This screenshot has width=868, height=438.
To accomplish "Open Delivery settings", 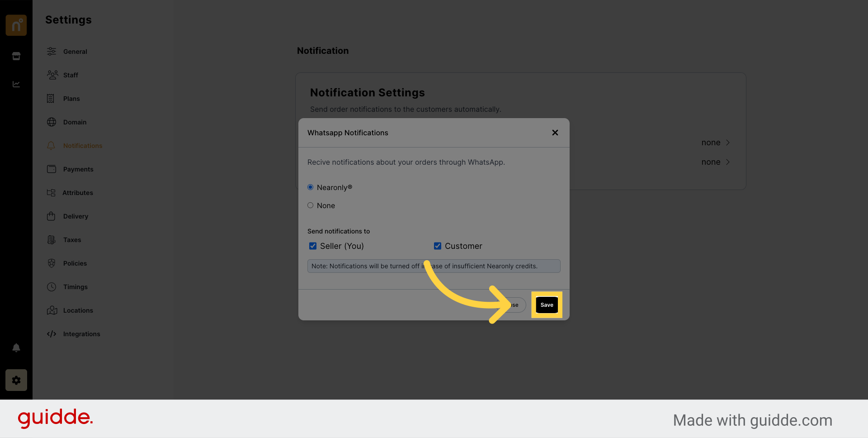I will 75,216.
